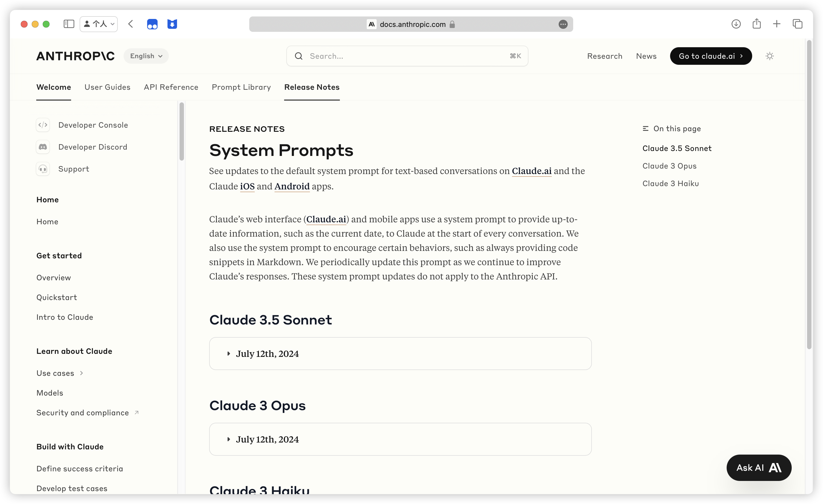Click the Android app link
Viewport: 823px width, 504px height.
(292, 186)
